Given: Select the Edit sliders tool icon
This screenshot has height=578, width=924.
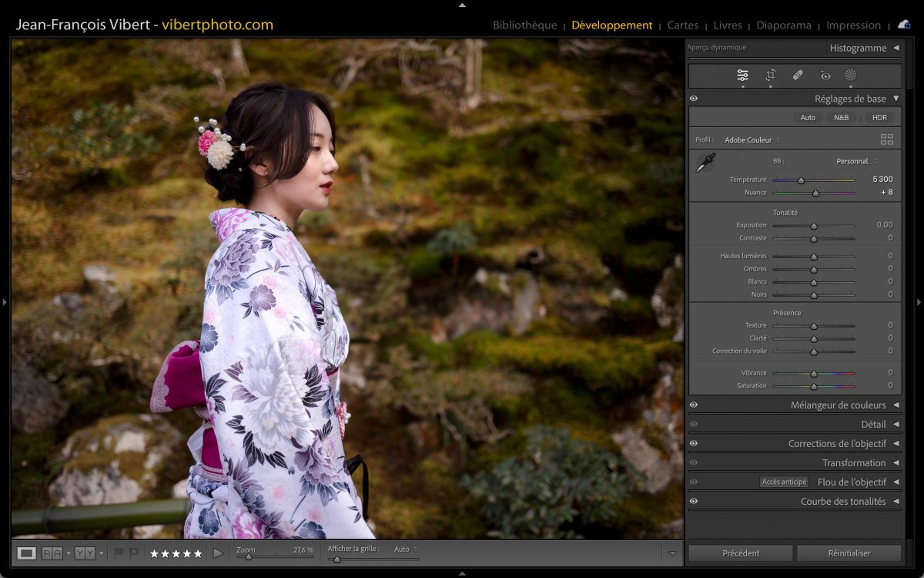Looking at the screenshot, I should click(x=742, y=75).
